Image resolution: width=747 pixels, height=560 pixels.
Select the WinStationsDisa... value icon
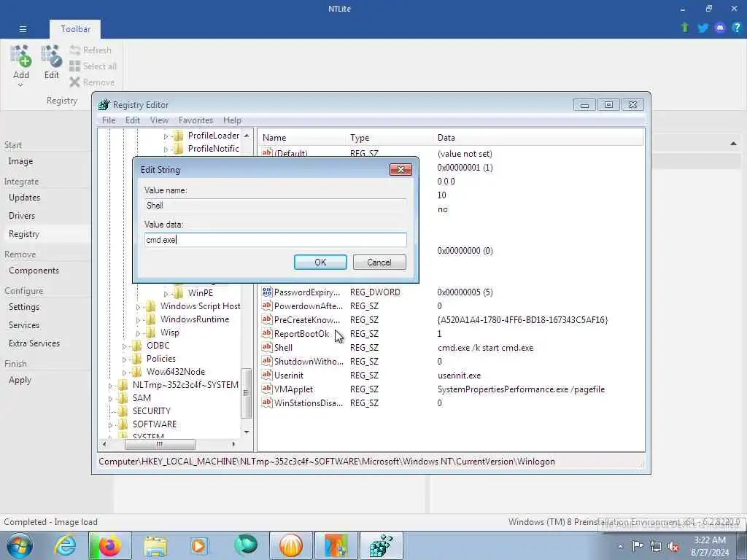pos(267,402)
